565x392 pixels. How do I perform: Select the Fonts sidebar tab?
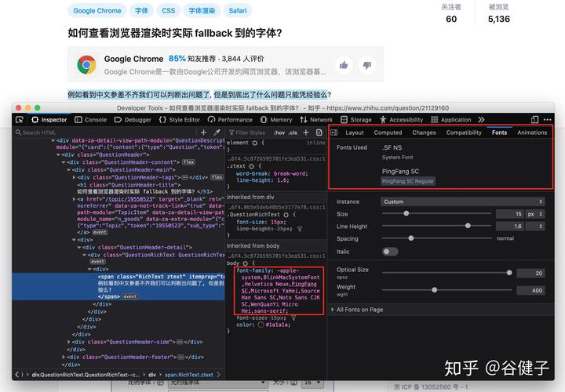499,132
